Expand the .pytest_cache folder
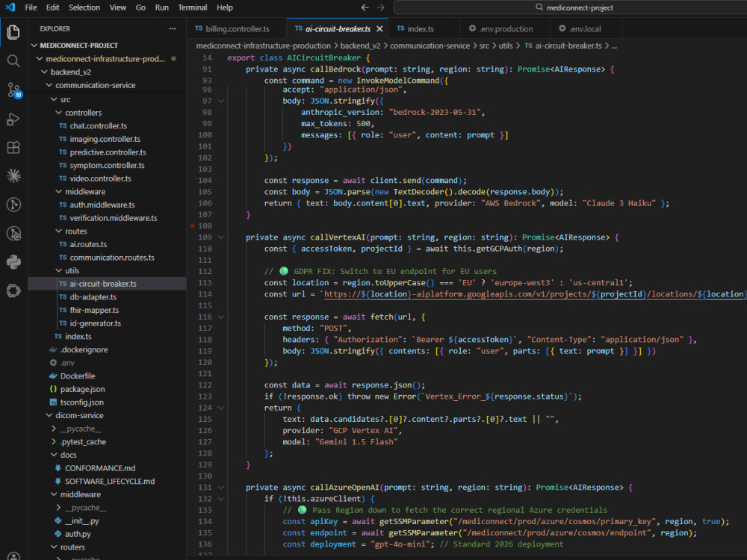747x560 pixels. pyautogui.click(x=54, y=441)
